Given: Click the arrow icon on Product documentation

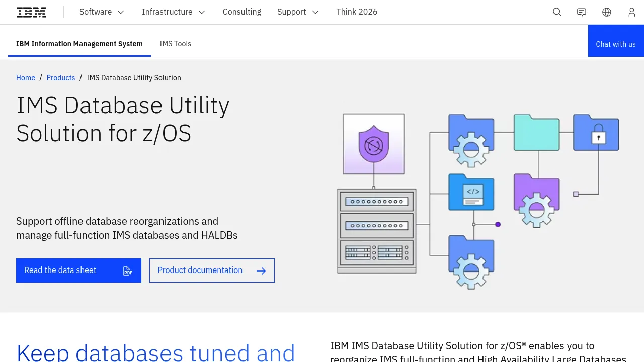Looking at the screenshot, I should pyautogui.click(x=261, y=271).
